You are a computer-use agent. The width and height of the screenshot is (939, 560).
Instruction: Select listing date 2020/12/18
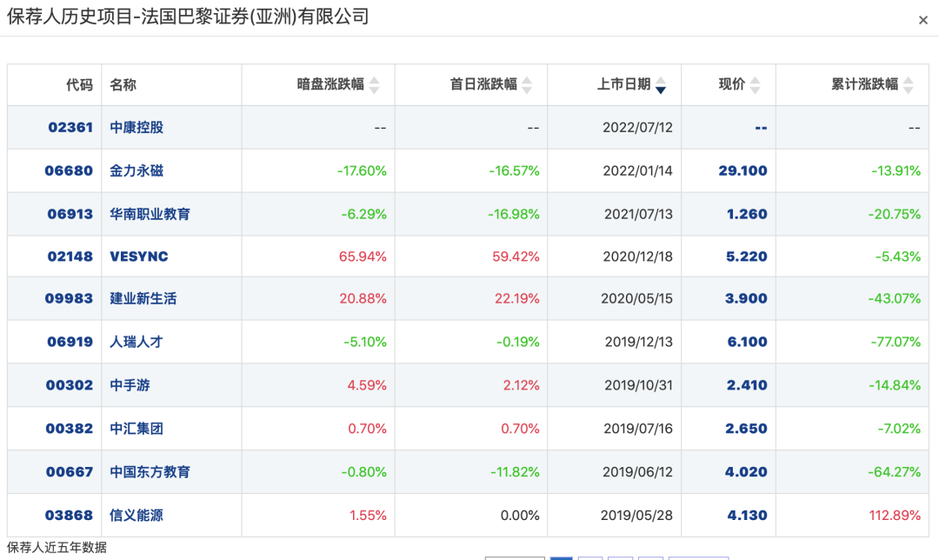(x=638, y=257)
